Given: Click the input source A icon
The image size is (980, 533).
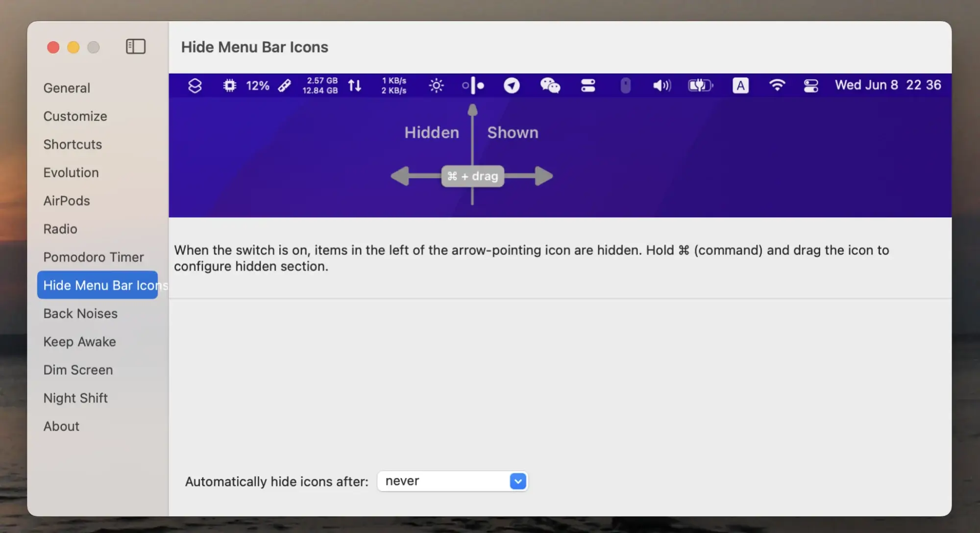Looking at the screenshot, I should 740,86.
